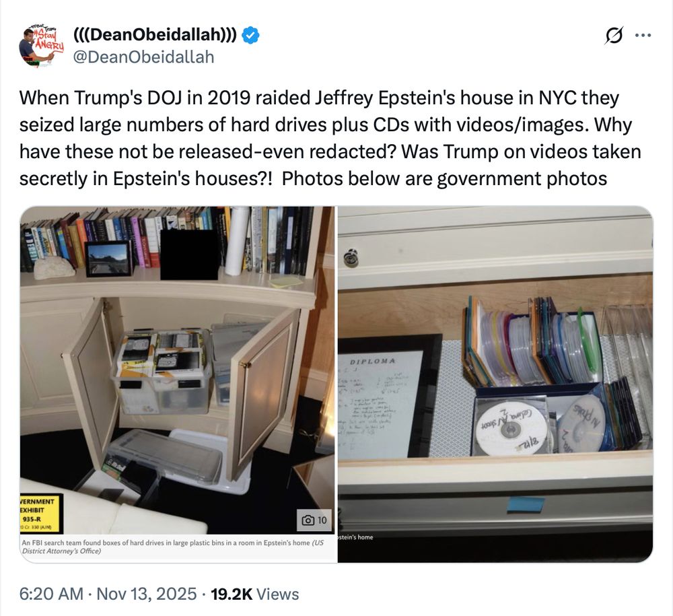Image resolution: width=673 pixels, height=616 pixels.
Task: Open the three-dots more options menu
Action: [x=643, y=35]
